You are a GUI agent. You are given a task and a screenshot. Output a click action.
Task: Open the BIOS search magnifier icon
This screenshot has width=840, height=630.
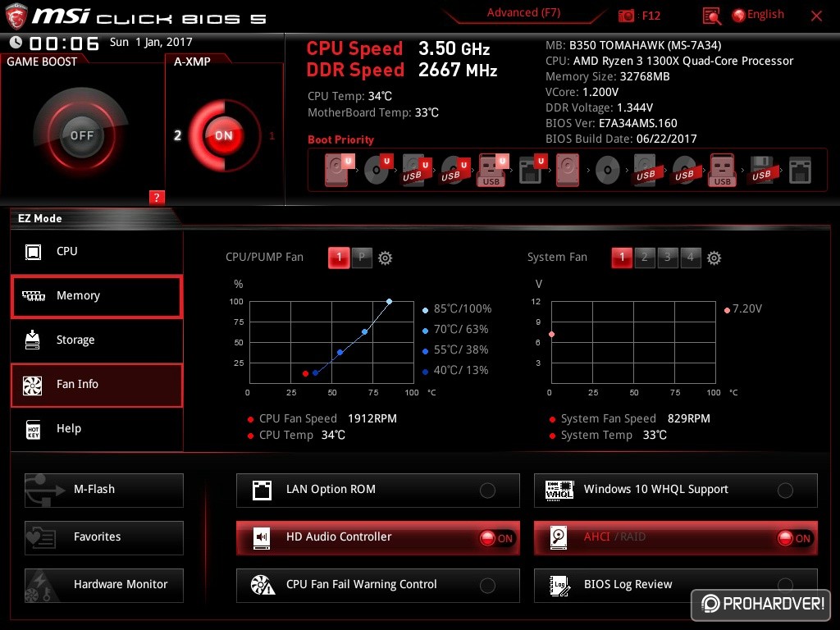(711, 16)
